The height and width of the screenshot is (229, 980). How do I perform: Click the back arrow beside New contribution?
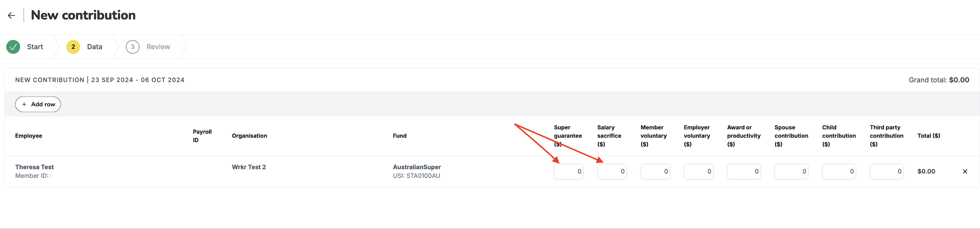pos(11,15)
